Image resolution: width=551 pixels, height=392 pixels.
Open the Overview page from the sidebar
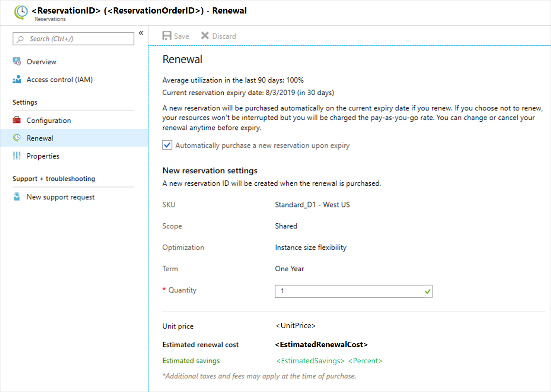pos(41,62)
